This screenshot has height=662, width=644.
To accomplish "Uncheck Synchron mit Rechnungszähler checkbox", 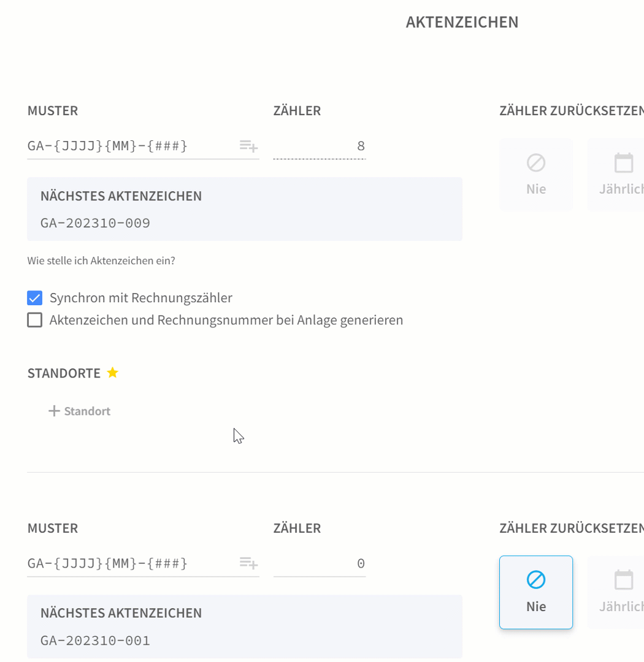I will (34, 298).
